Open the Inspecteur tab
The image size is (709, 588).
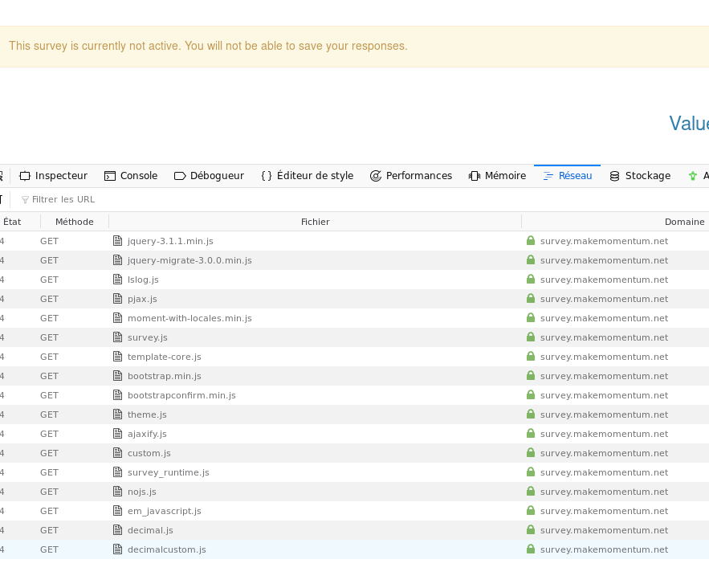[53, 176]
